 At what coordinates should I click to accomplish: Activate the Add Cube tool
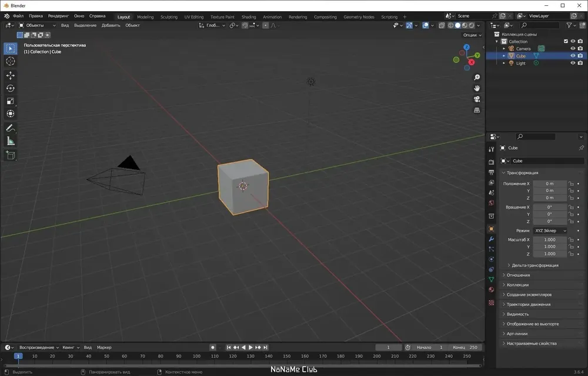(10, 155)
